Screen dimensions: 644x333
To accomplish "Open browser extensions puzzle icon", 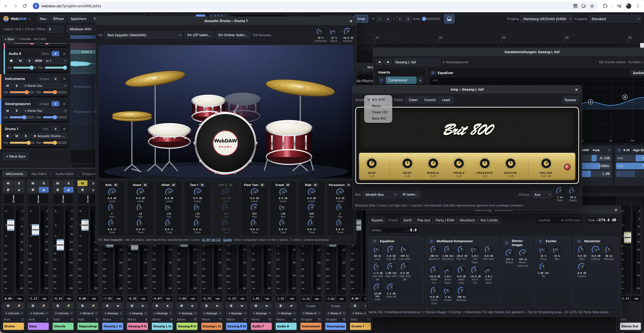I will pos(605,6).
